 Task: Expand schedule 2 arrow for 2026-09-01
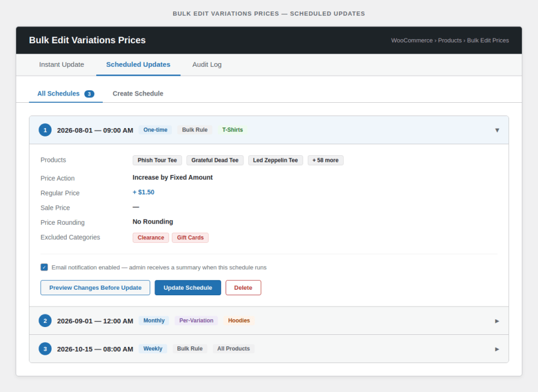(497, 321)
